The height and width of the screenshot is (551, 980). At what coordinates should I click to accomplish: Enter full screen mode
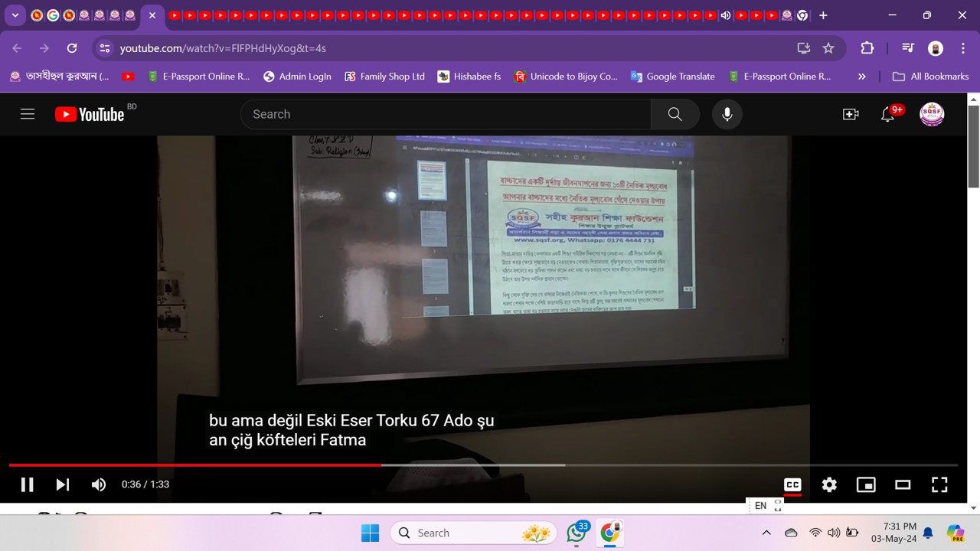(939, 484)
